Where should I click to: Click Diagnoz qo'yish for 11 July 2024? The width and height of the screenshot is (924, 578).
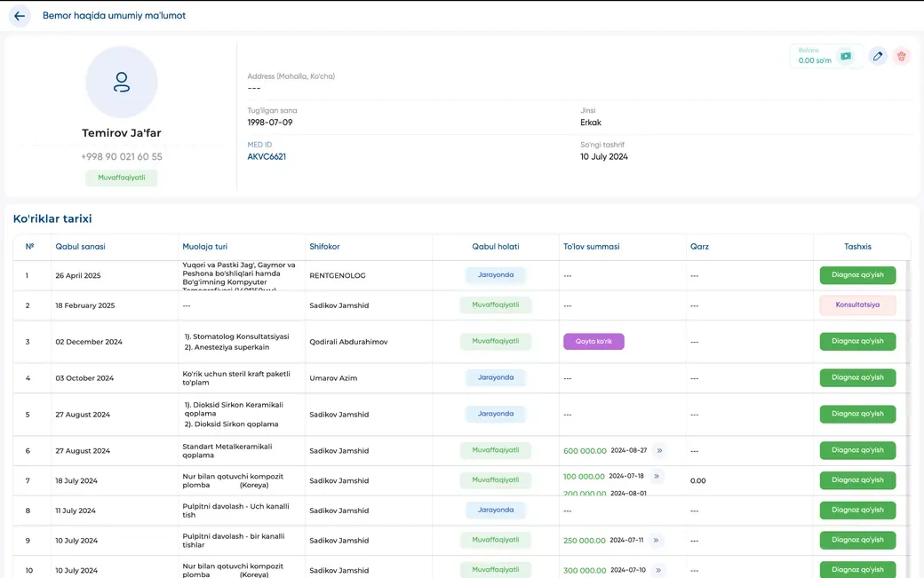[857, 511]
